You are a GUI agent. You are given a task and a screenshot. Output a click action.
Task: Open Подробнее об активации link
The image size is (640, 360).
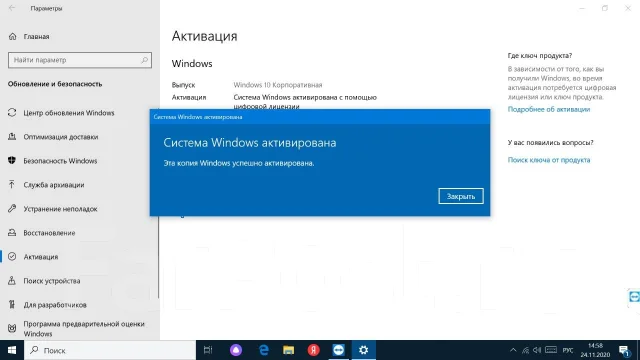(x=549, y=109)
